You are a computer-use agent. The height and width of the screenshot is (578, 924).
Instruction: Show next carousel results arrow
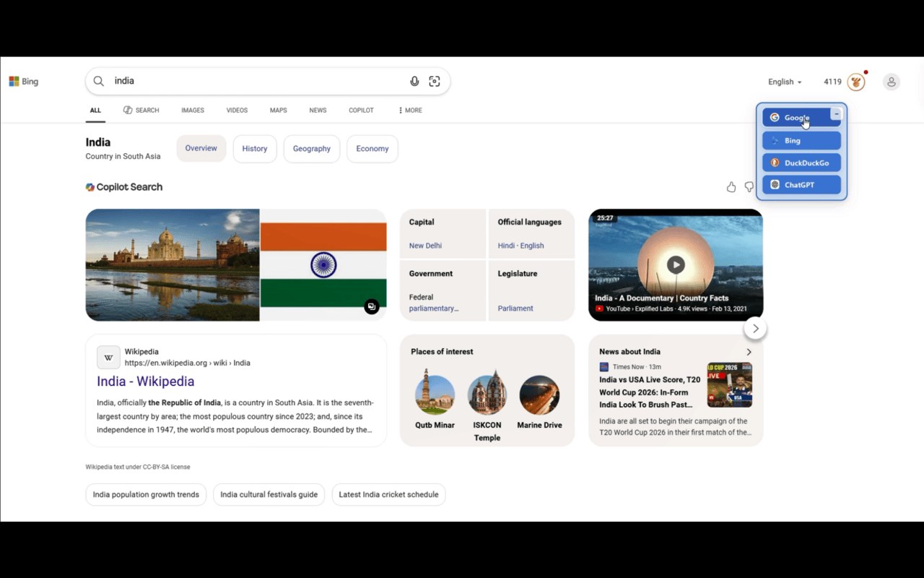click(755, 328)
